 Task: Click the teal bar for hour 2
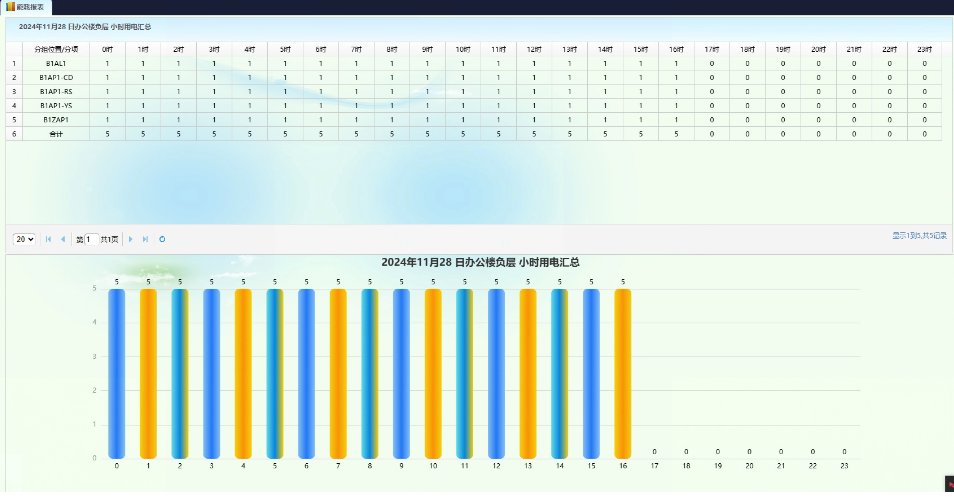180,373
